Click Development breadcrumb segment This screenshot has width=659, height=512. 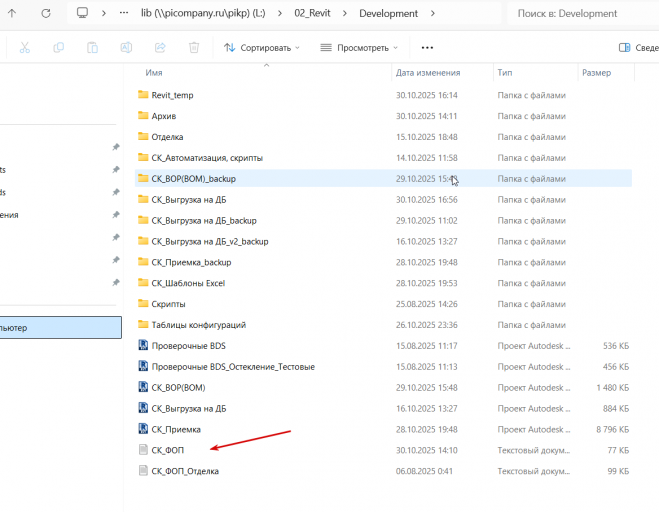click(x=388, y=13)
